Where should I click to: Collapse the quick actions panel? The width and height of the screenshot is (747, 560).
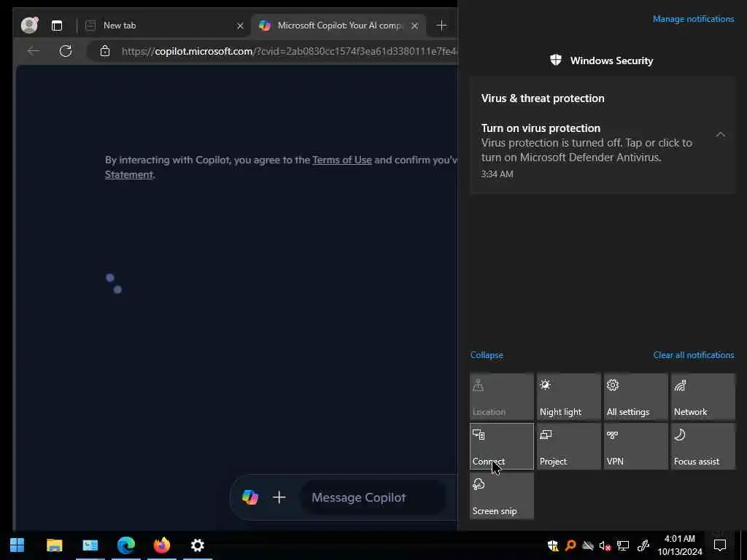pyautogui.click(x=487, y=355)
